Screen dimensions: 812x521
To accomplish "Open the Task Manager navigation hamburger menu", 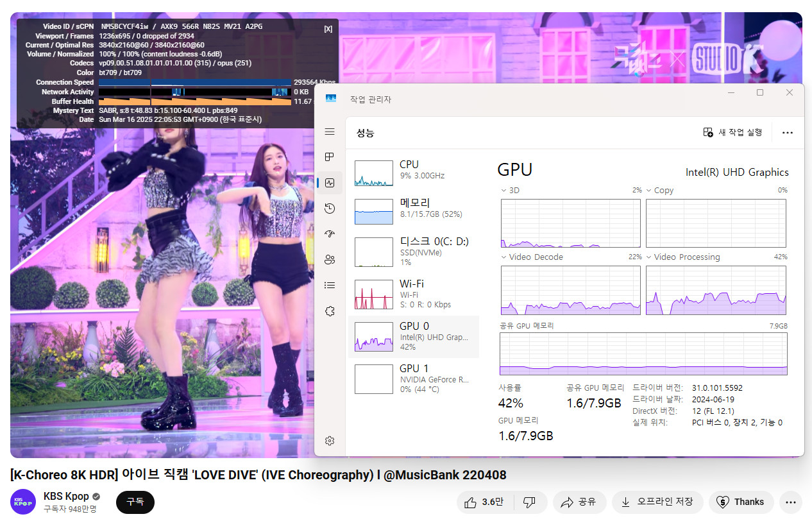I will click(x=330, y=132).
